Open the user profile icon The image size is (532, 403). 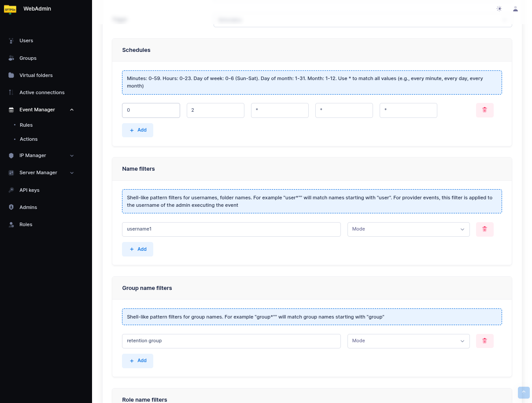click(x=515, y=9)
